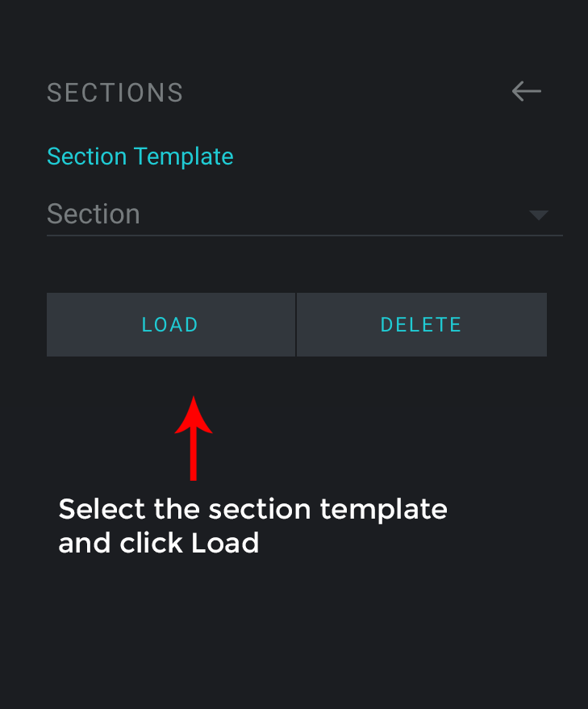Expand the Section Template selector field
Image resolution: width=588 pixels, height=709 pixels.
click(304, 215)
